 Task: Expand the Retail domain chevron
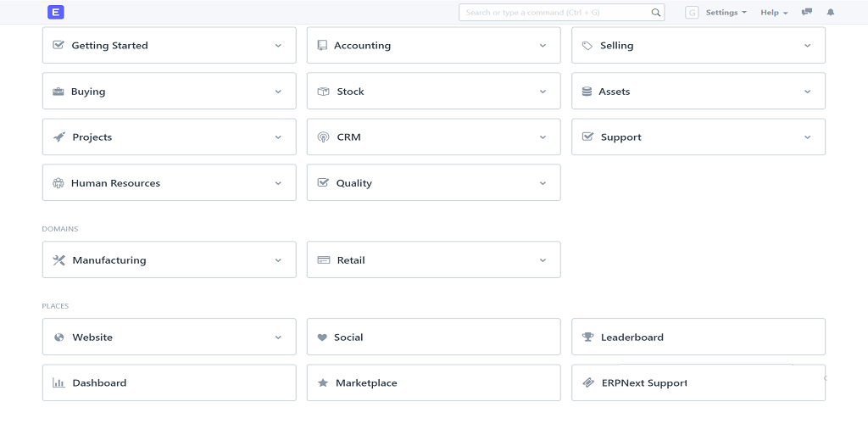[x=543, y=260]
